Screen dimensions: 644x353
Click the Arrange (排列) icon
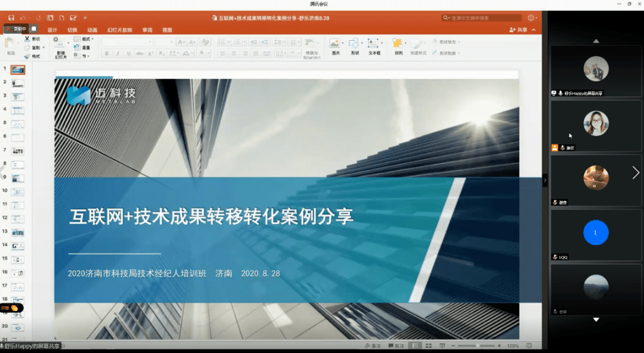(x=398, y=44)
